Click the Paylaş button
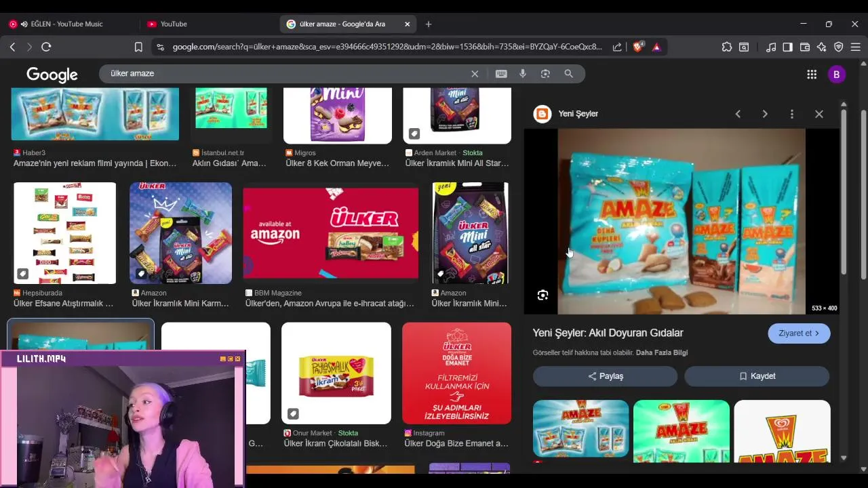Viewport: 868px width, 488px height. pyautogui.click(x=605, y=376)
